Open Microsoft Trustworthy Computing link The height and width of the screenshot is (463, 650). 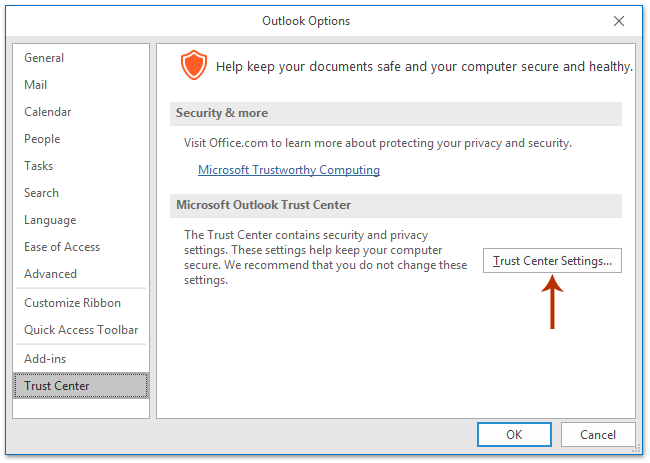tap(289, 170)
